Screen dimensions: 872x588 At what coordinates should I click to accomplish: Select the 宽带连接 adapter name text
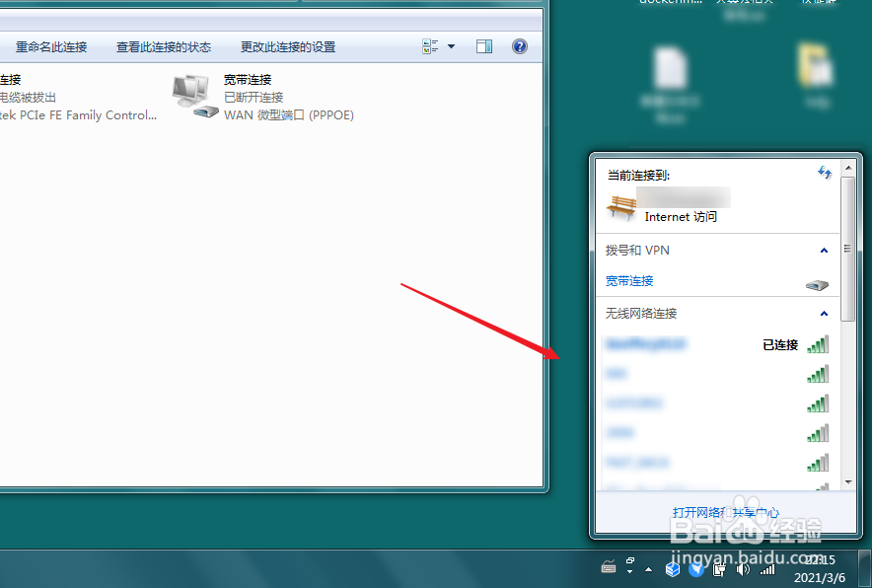pyautogui.click(x=248, y=80)
